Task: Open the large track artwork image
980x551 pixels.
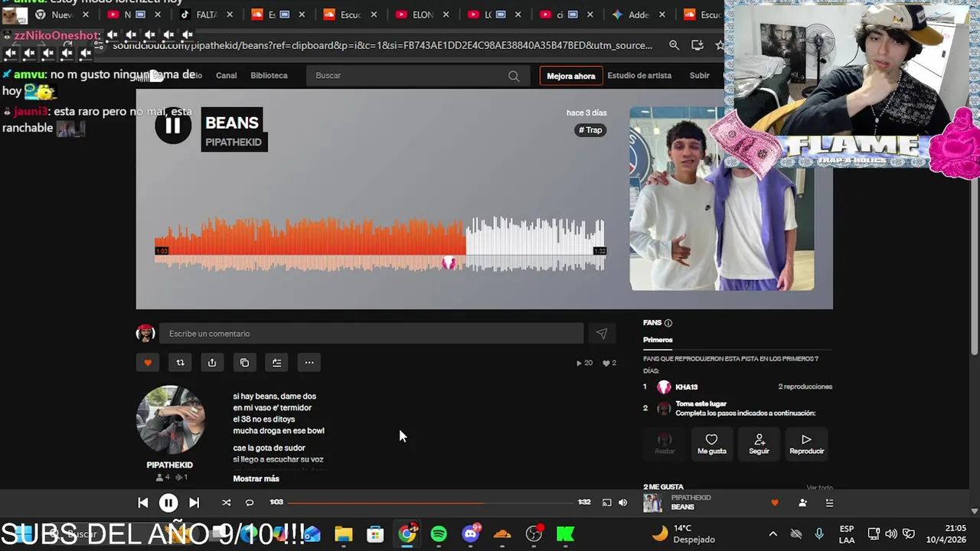Action: [x=722, y=199]
